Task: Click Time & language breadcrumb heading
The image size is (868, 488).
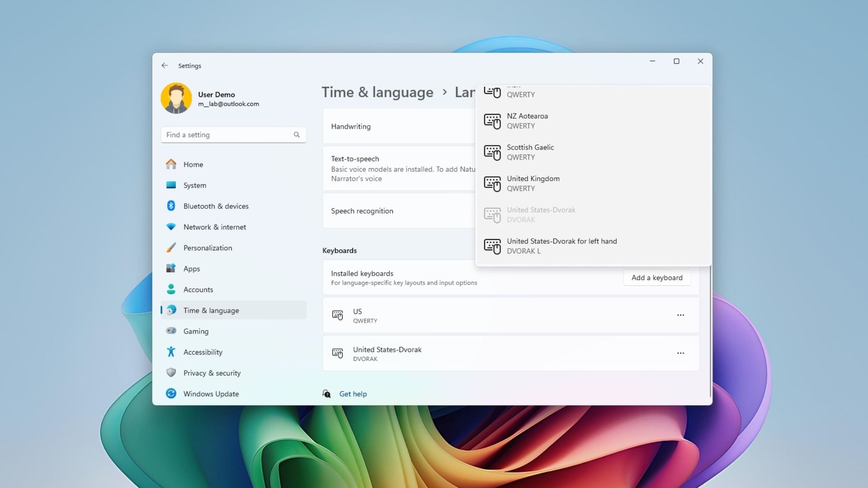Action: point(377,92)
